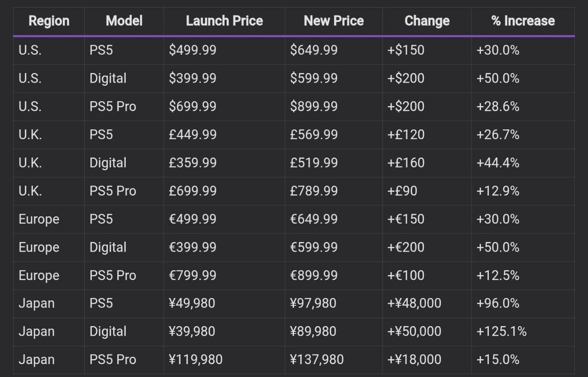This screenshot has width=588, height=377.
Task: Click the +¥50,000 change cell
Action: pos(414,331)
